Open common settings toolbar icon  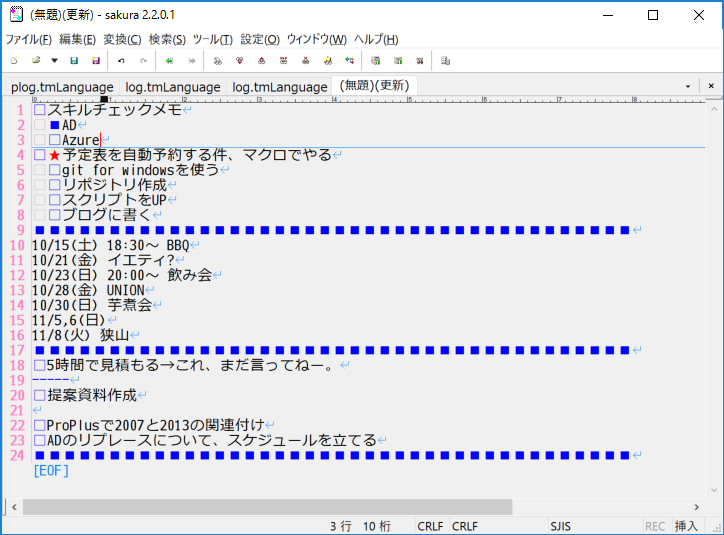coord(419,60)
